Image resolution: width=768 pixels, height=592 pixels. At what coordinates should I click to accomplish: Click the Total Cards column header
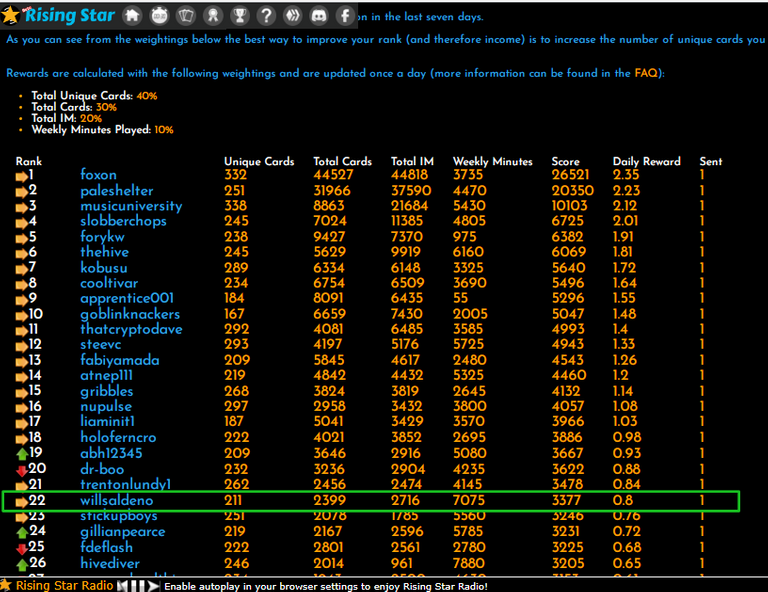click(342, 162)
